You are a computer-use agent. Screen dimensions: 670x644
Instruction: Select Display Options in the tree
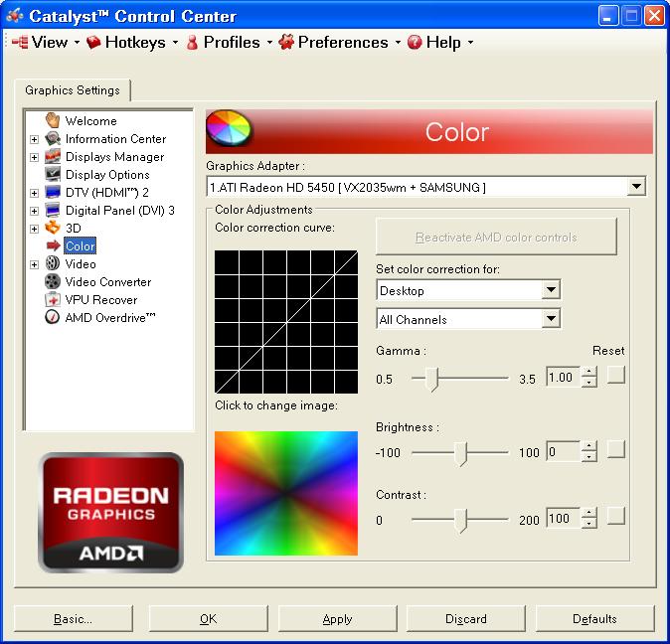click(107, 175)
